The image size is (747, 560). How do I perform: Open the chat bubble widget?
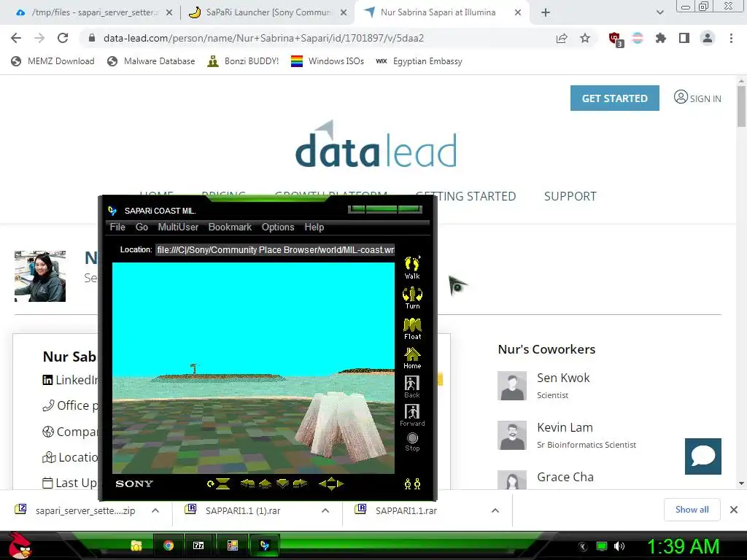(703, 456)
